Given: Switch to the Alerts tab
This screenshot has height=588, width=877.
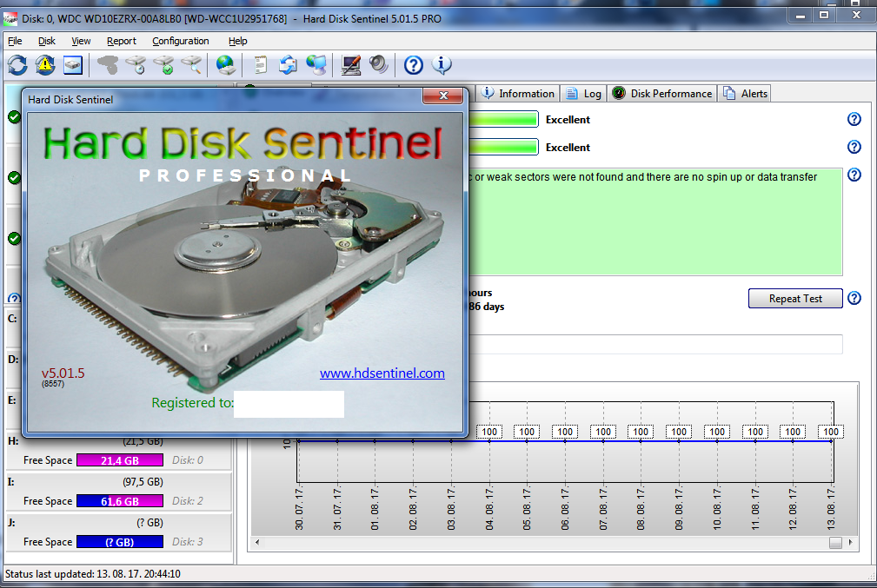Looking at the screenshot, I should 746,93.
